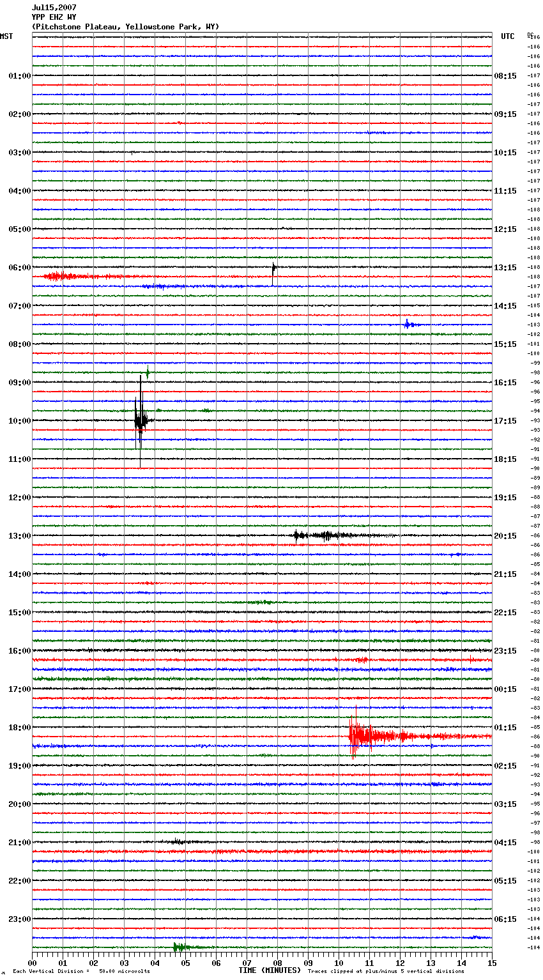Select the "16:00" MST time label
The width and height of the screenshot is (543, 980).
[x=20, y=651]
